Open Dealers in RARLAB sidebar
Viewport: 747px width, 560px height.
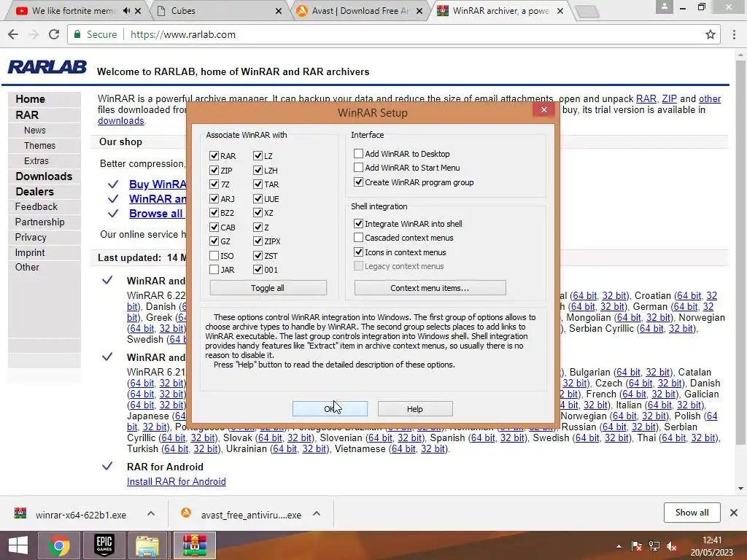34,192
